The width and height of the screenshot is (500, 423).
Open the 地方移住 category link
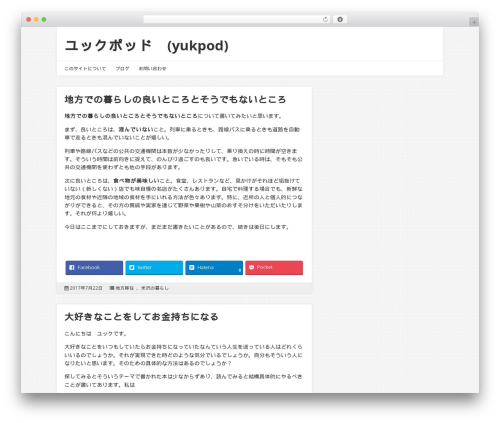[x=125, y=288]
